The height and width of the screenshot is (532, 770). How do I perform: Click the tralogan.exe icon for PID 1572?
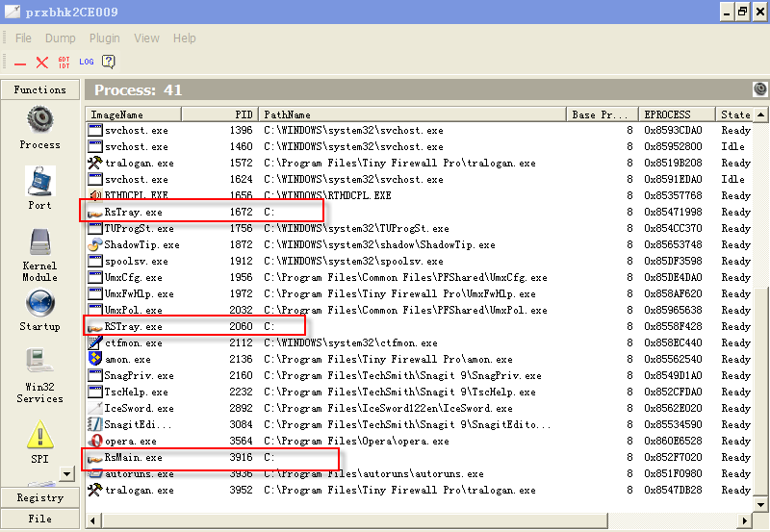click(94, 163)
